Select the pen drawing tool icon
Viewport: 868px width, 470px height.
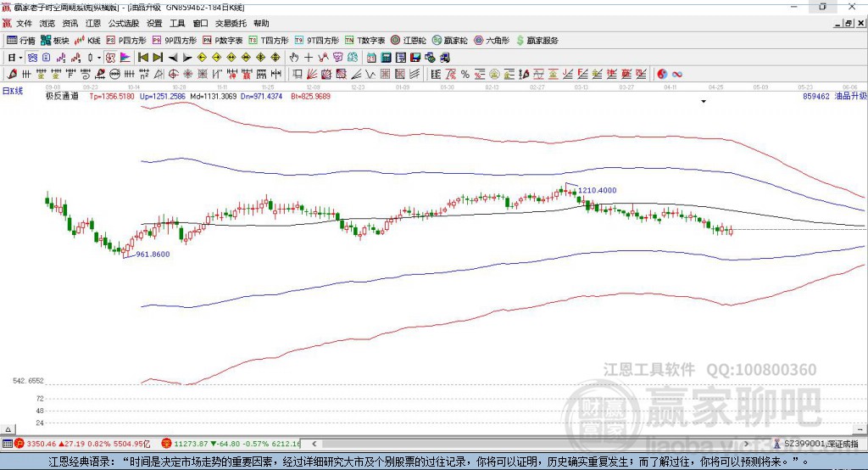[x=12, y=75]
